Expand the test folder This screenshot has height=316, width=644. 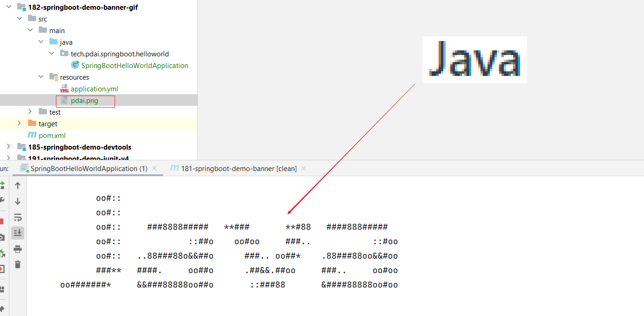coord(30,112)
